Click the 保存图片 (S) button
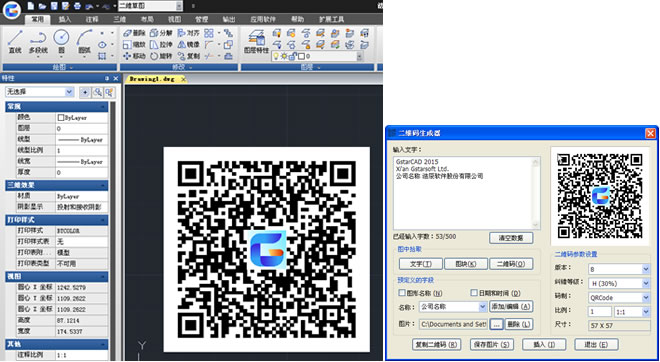Image resolution: width=660 pixels, height=362 pixels. point(492,344)
